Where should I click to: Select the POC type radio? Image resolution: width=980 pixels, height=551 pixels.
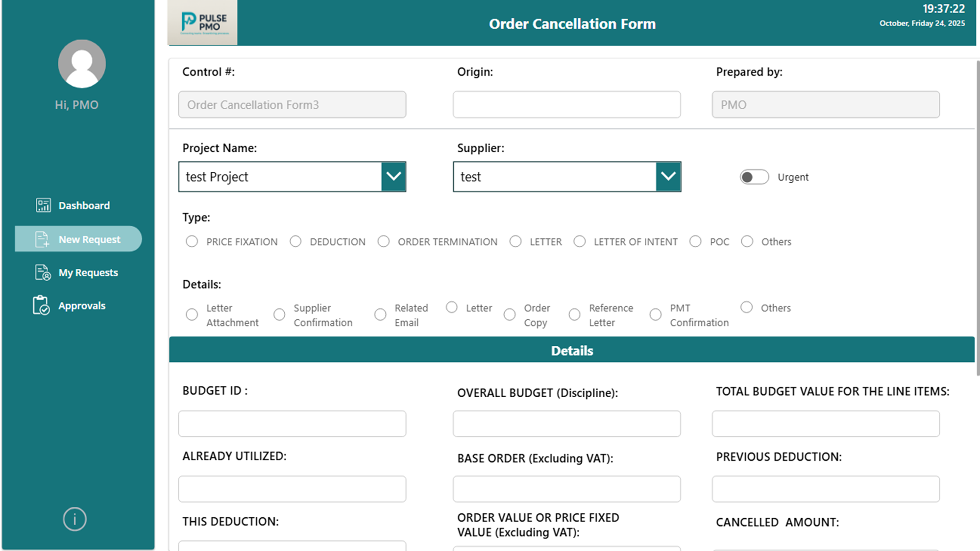click(695, 241)
